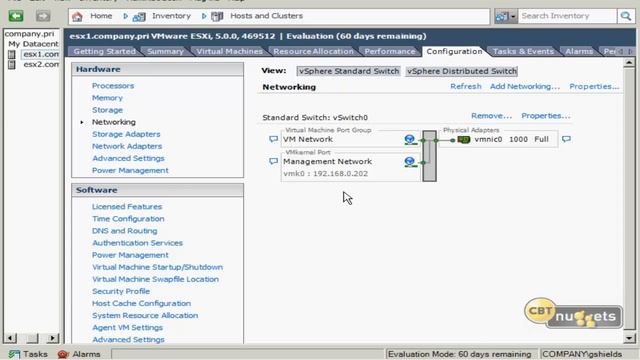Open Security Profile

[x=121, y=291]
